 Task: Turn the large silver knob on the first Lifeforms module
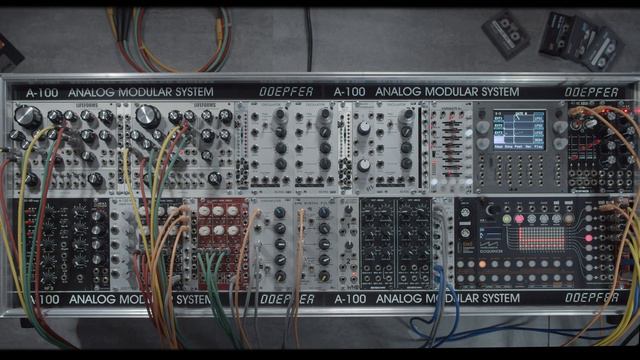click(x=28, y=117)
